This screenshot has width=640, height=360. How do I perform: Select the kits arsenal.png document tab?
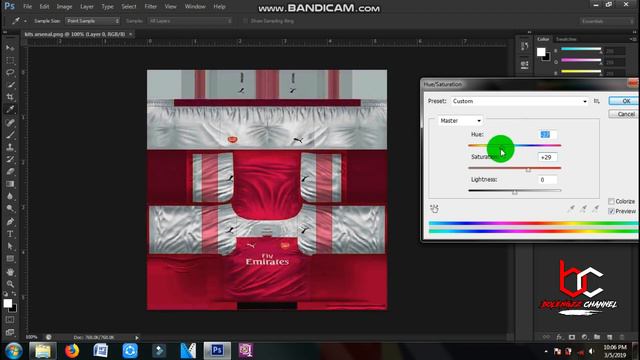[75, 34]
